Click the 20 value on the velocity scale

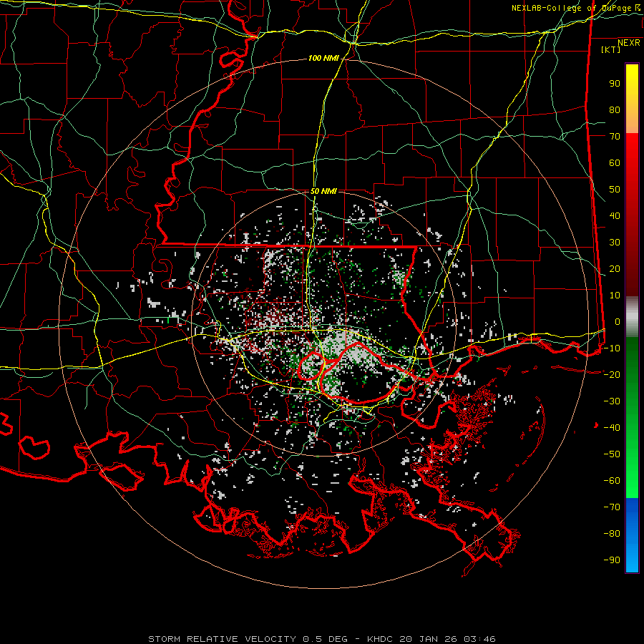tap(615, 268)
